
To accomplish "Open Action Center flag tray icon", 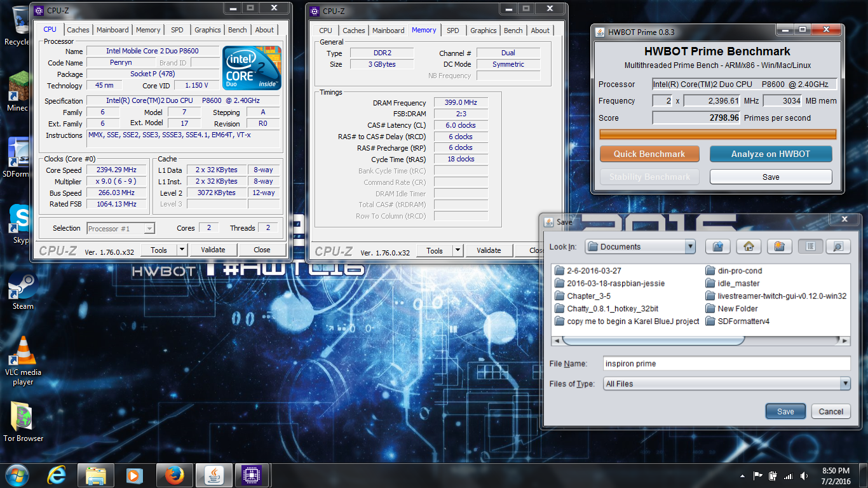I will (757, 476).
